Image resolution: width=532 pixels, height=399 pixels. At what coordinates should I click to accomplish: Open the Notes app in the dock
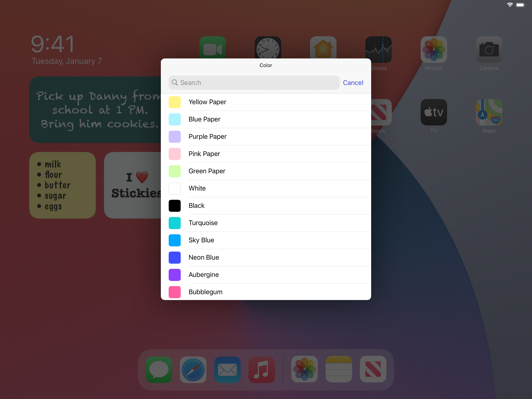click(x=339, y=369)
